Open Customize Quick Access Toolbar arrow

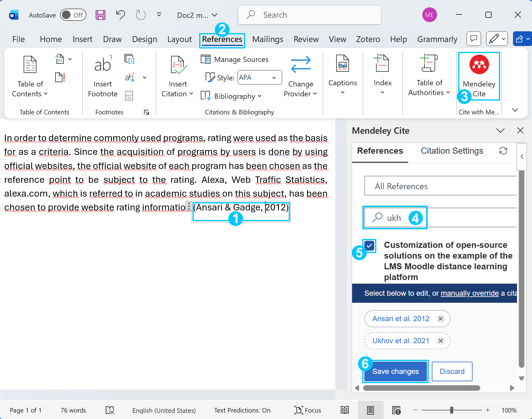click(x=159, y=15)
